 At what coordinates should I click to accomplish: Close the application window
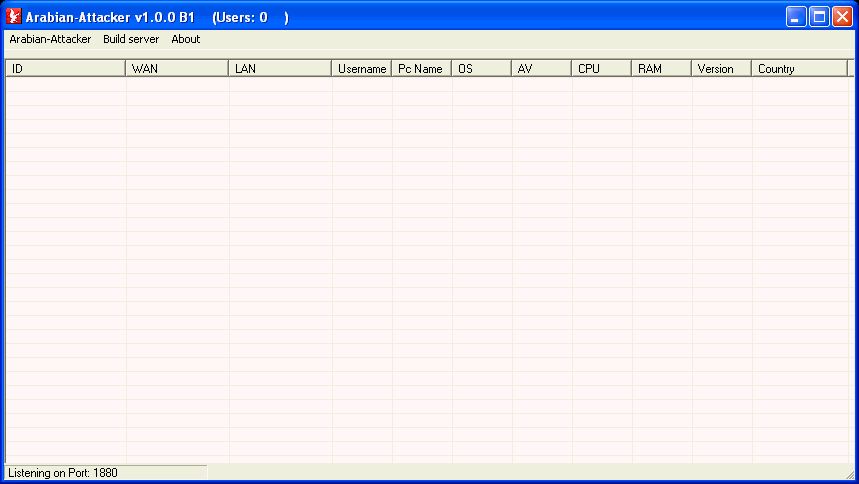point(842,17)
